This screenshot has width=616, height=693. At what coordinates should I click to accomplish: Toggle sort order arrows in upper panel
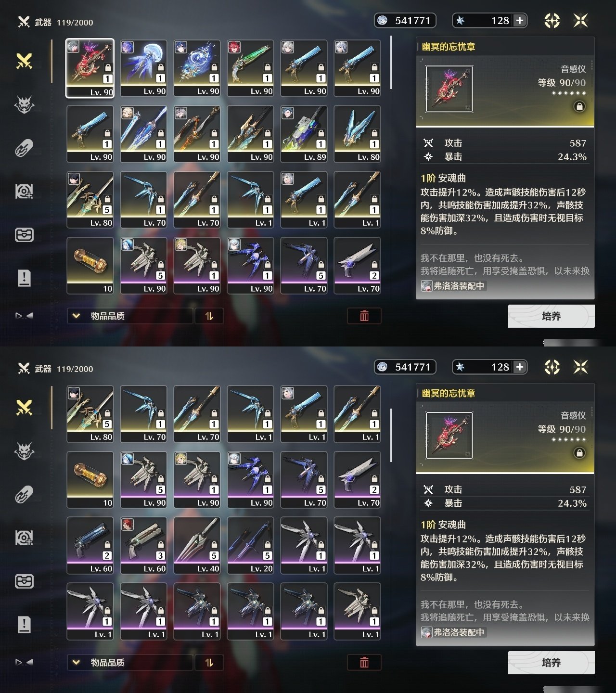[x=209, y=316]
